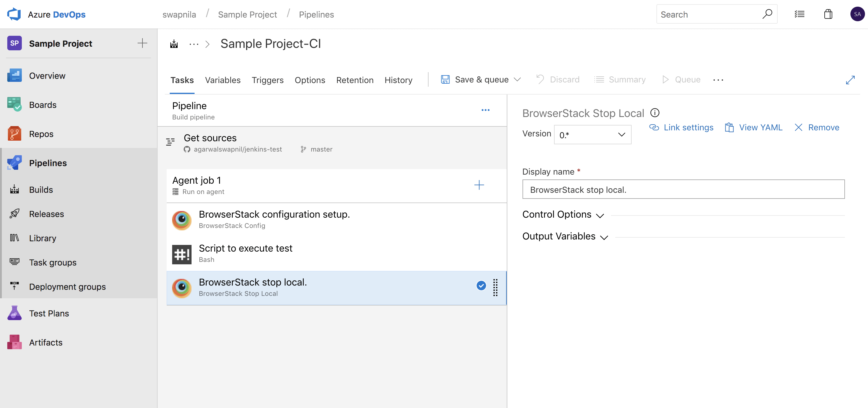This screenshot has height=408, width=868.
Task: Open Repos from the sidebar
Action: 41,133
